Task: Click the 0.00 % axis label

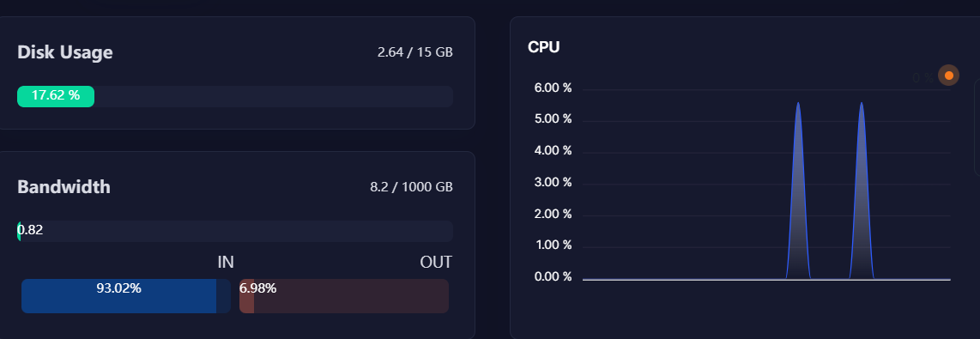Action: 554,277
